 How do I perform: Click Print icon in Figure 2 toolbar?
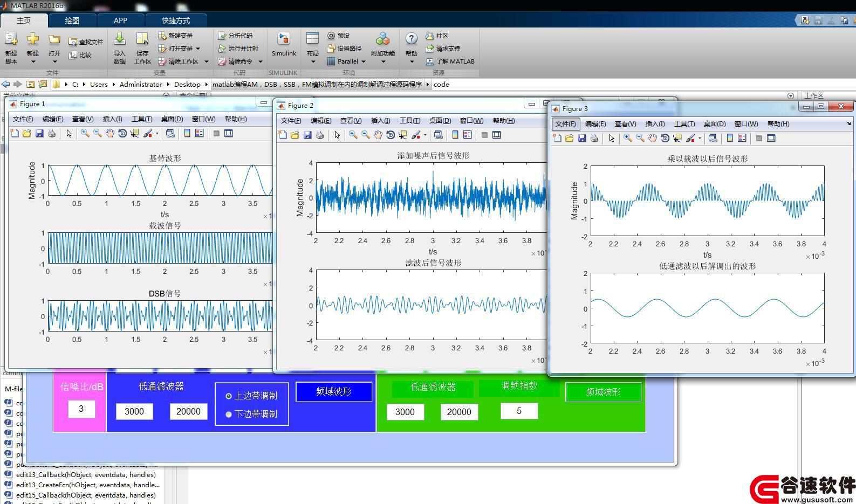[x=320, y=135]
